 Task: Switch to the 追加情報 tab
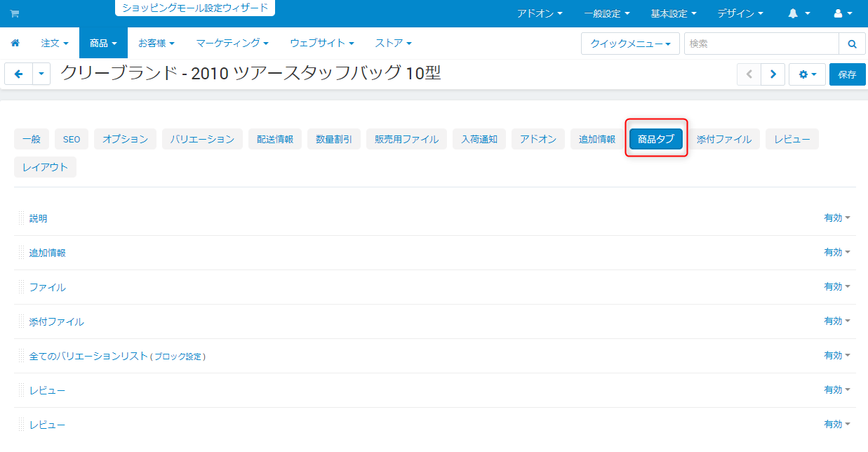[x=597, y=139]
